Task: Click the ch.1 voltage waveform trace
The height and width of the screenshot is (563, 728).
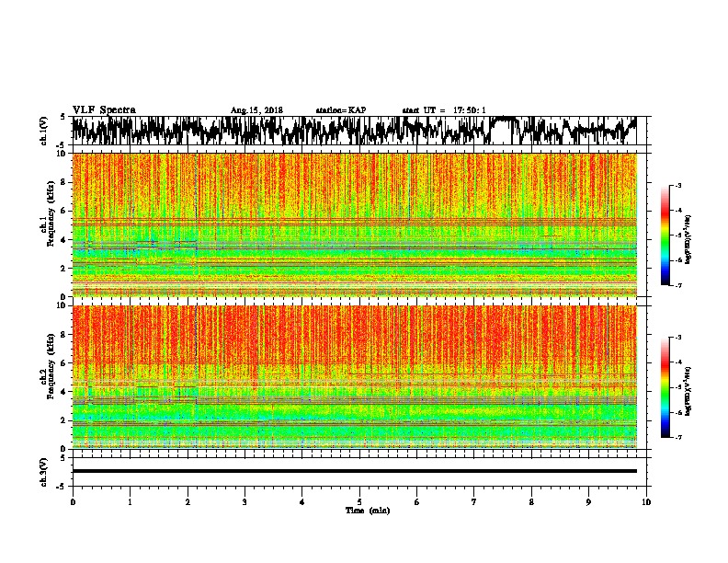Action: coord(354,131)
